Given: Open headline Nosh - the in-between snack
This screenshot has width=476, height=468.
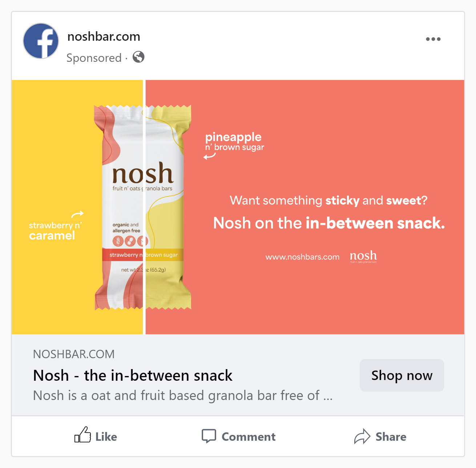Looking at the screenshot, I should point(133,375).
